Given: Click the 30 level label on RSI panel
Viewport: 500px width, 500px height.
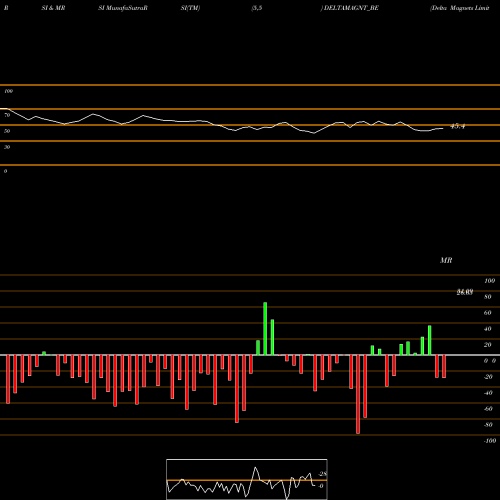Looking at the screenshot, I should pos(7,147).
